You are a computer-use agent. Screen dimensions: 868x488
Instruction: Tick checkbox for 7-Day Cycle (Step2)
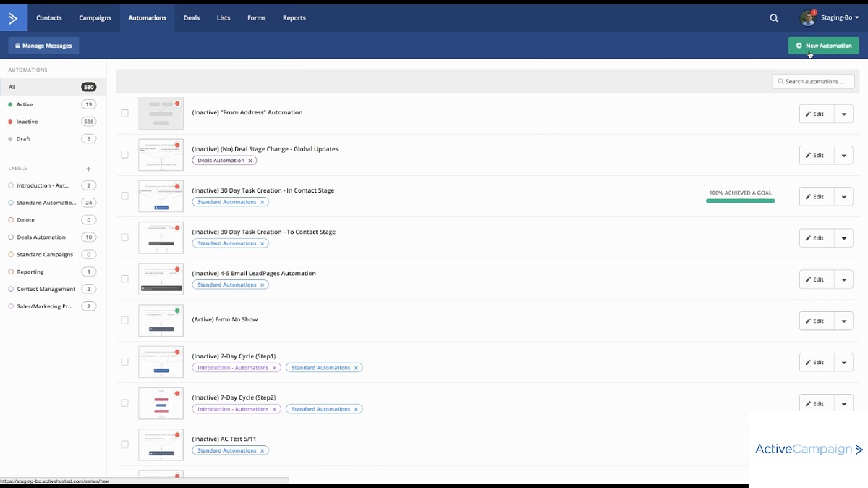click(x=124, y=403)
